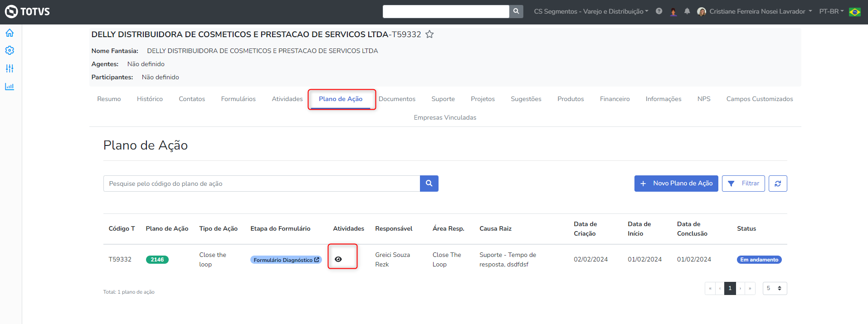Image resolution: width=868 pixels, height=324 pixels.
Task: Open the Contatos tab
Action: tap(192, 99)
